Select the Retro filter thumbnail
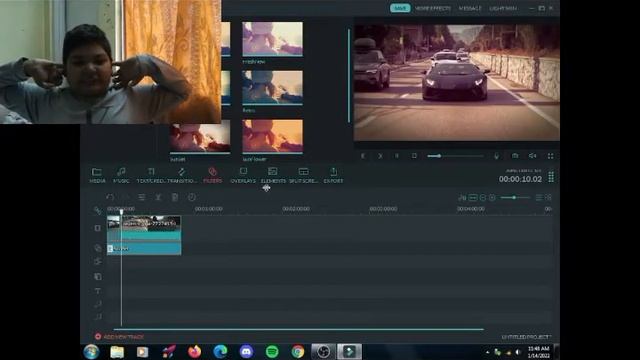The image size is (640, 360). [x=273, y=88]
